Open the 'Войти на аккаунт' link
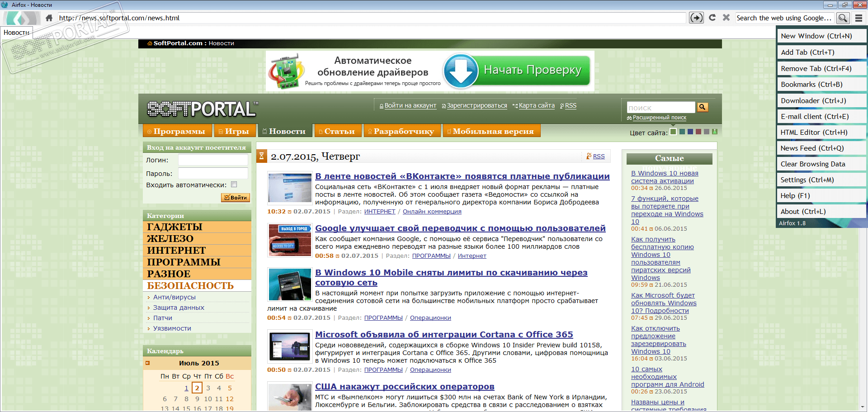 [410, 105]
